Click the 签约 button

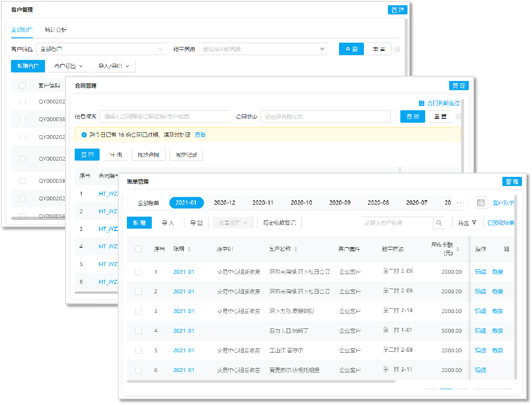(87, 154)
